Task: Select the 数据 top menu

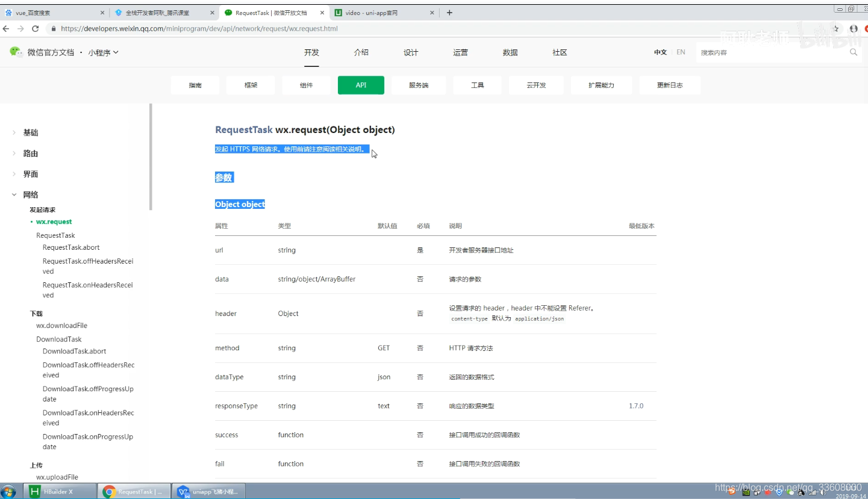Action: tap(510, 52)
